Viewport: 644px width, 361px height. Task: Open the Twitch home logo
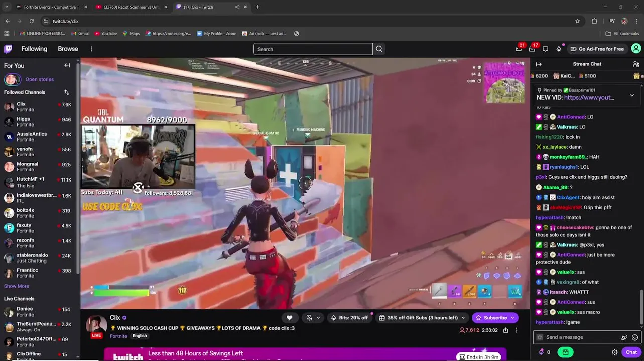tap(8, 49)
